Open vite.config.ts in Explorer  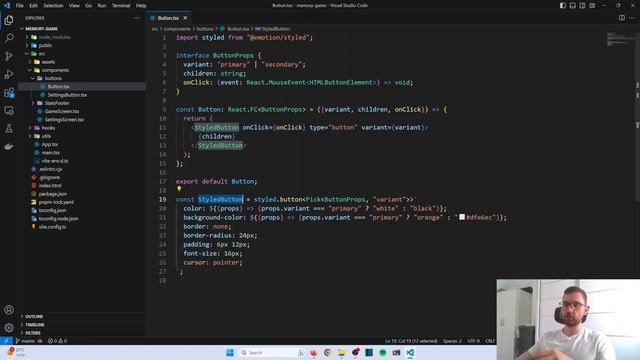point(52,227)
